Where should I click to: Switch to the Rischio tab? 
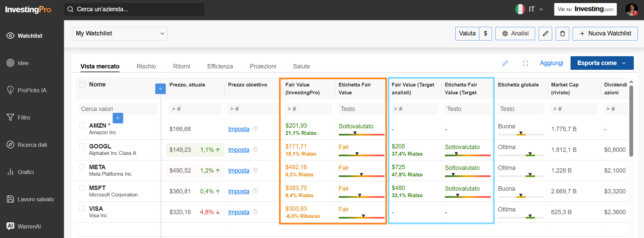pos(146,66)
